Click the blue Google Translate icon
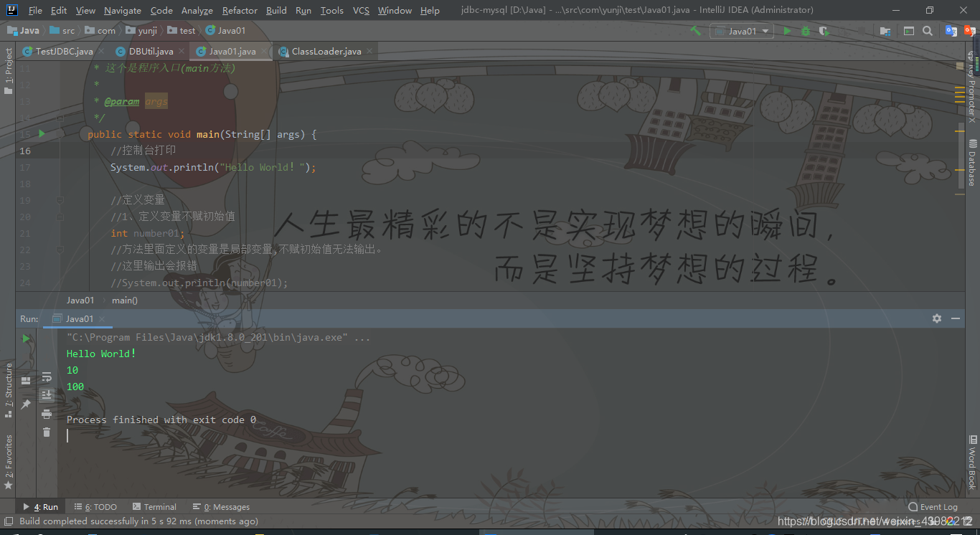Screen dimensions: 980x535 951,31
